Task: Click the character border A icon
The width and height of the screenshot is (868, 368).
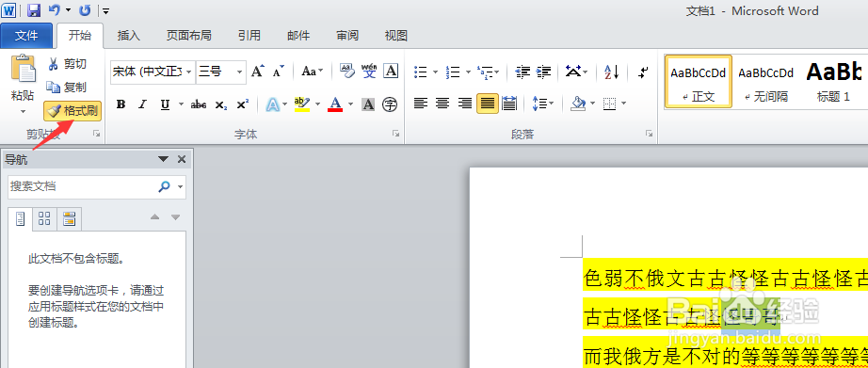Action: [x=391, y=72]
